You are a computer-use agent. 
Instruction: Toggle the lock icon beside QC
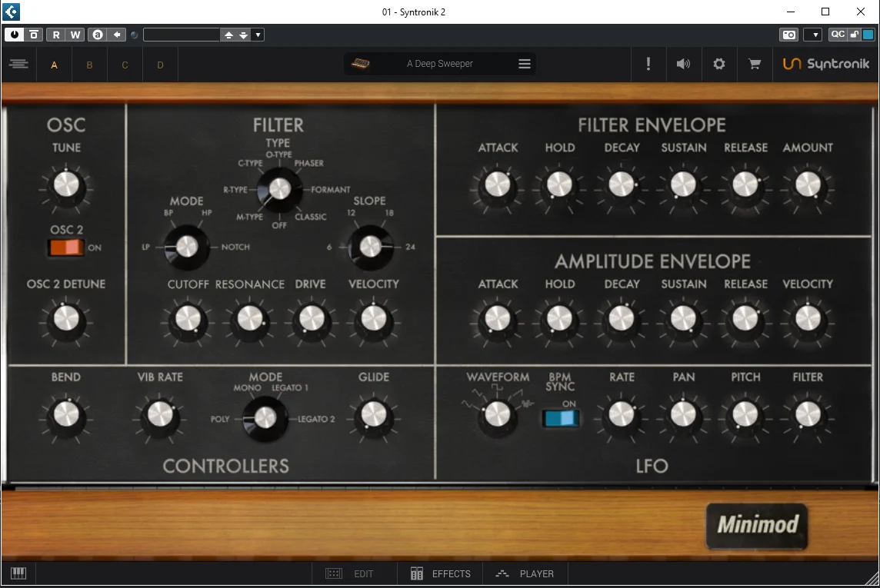pos(854,35)
